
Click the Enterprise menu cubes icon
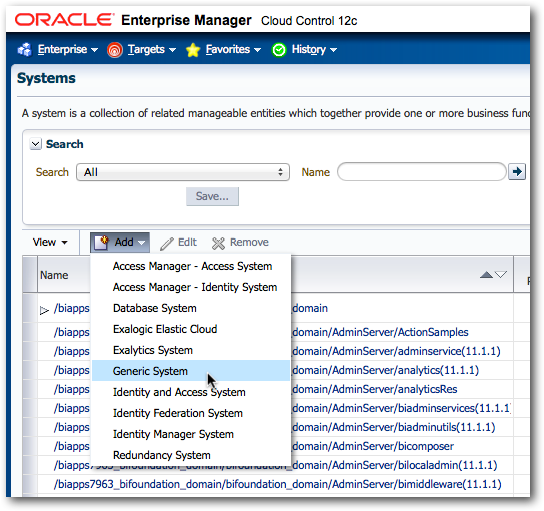coord(25,50)
